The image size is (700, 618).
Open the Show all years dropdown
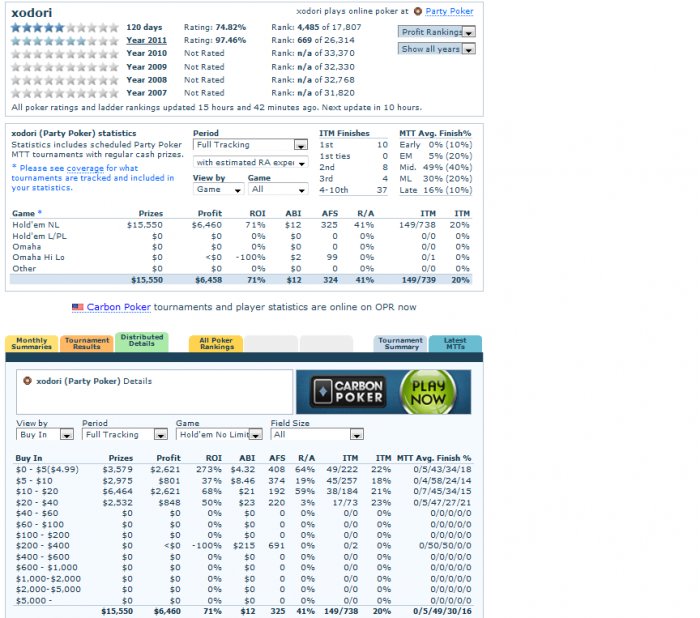pyautogui.click(x=436, y=49)
